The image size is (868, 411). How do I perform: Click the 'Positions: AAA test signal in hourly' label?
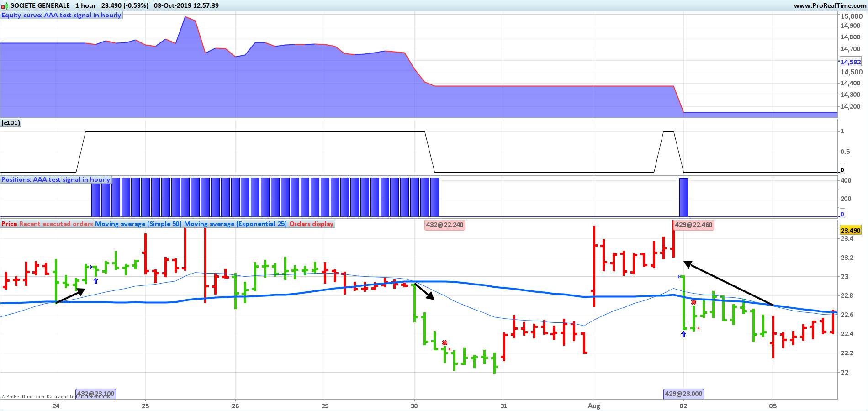[x=56, y=179]
